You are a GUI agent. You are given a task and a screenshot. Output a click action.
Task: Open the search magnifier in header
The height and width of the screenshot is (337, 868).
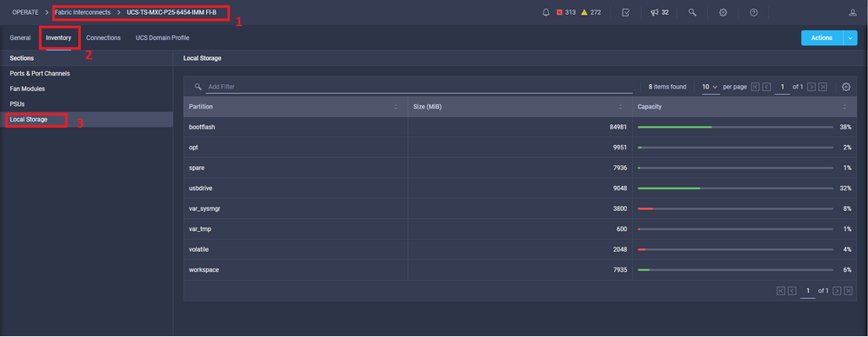click(x=692, y=12)
